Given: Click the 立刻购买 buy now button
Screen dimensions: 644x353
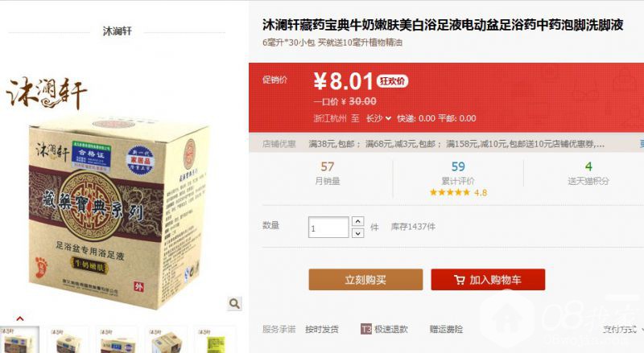Looking at the screenshot, I should 365,280.
